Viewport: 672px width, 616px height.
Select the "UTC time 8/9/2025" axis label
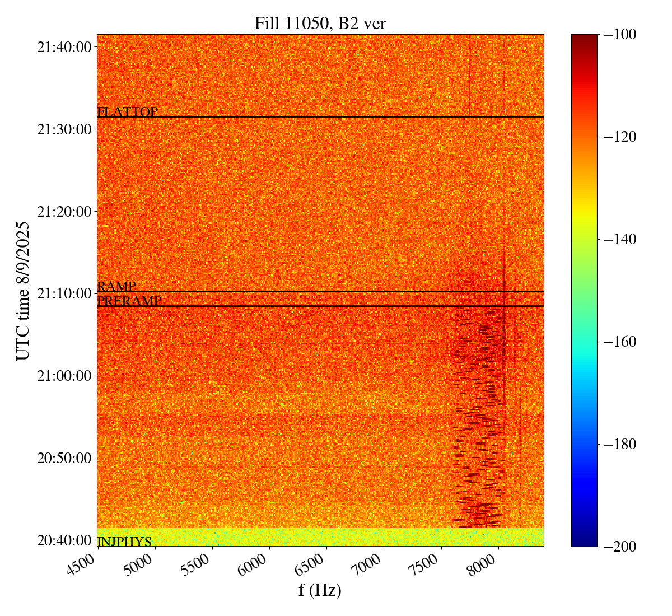(23, 291)
